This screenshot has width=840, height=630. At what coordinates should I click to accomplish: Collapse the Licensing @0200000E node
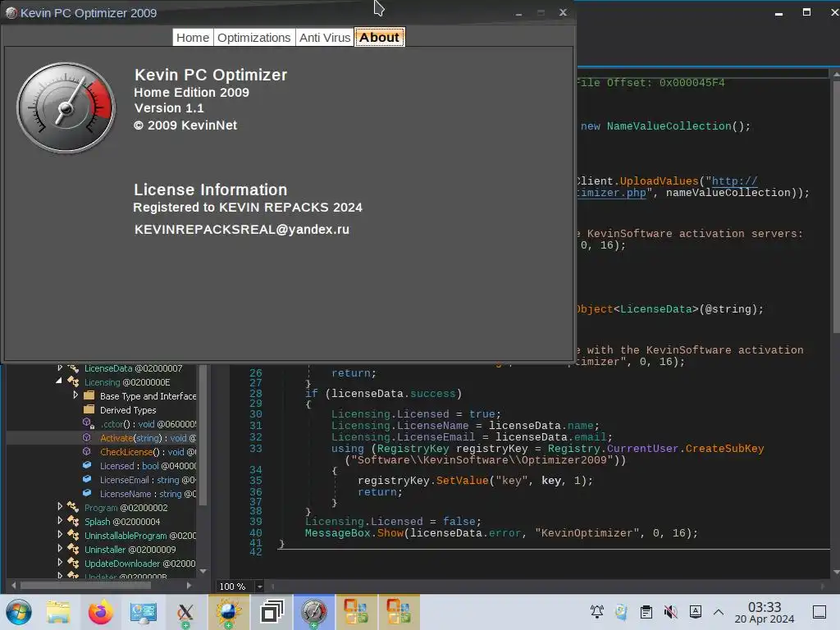(x=59, y=381)
